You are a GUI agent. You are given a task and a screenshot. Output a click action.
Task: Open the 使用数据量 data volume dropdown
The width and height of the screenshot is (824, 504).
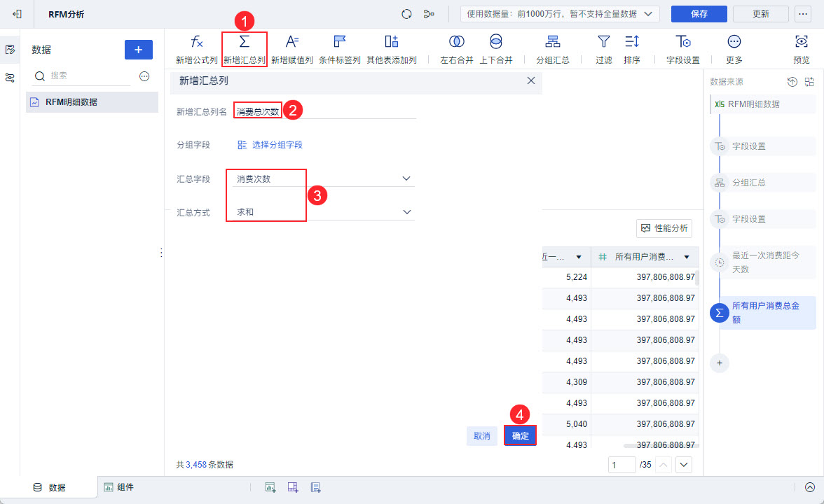click(560, 14)
